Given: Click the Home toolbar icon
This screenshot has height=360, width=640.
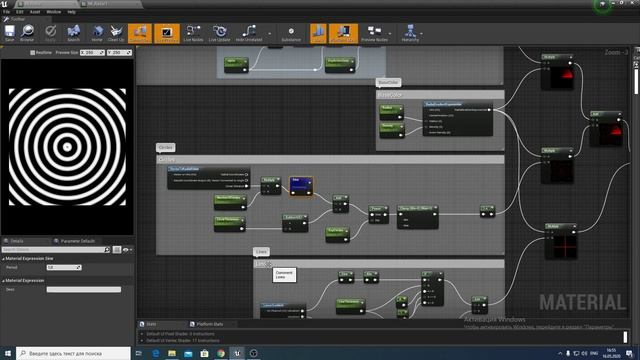Looking at the screenshot, I should [x=97, y=33].
